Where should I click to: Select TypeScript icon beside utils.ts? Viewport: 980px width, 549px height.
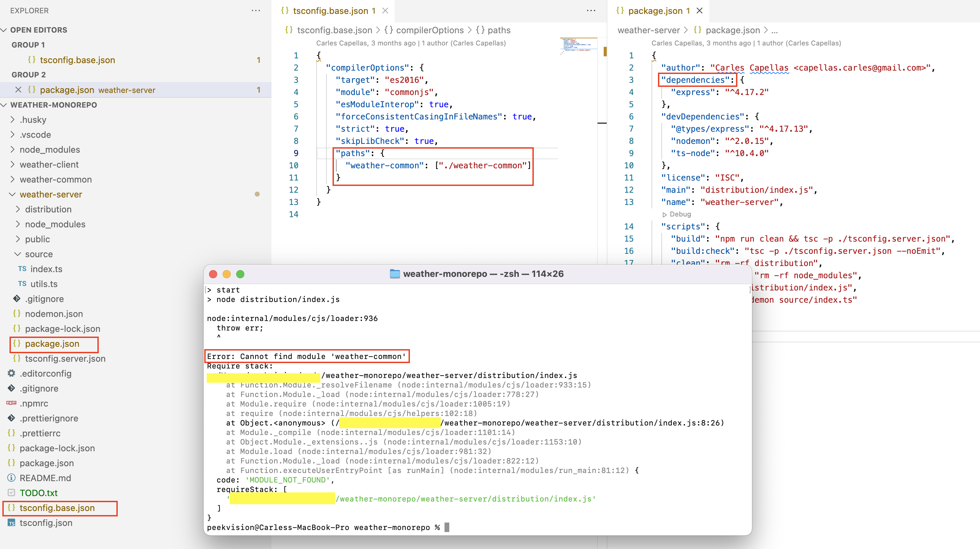22,284
